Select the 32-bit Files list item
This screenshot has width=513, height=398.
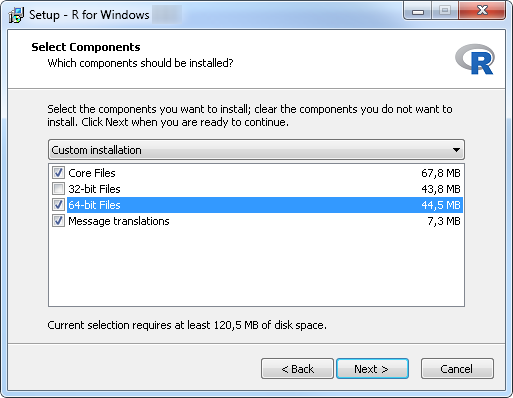pos(256,189)
